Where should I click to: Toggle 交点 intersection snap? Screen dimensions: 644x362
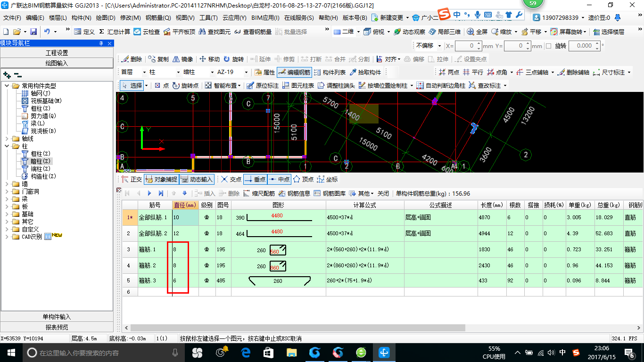click(231, 180)
